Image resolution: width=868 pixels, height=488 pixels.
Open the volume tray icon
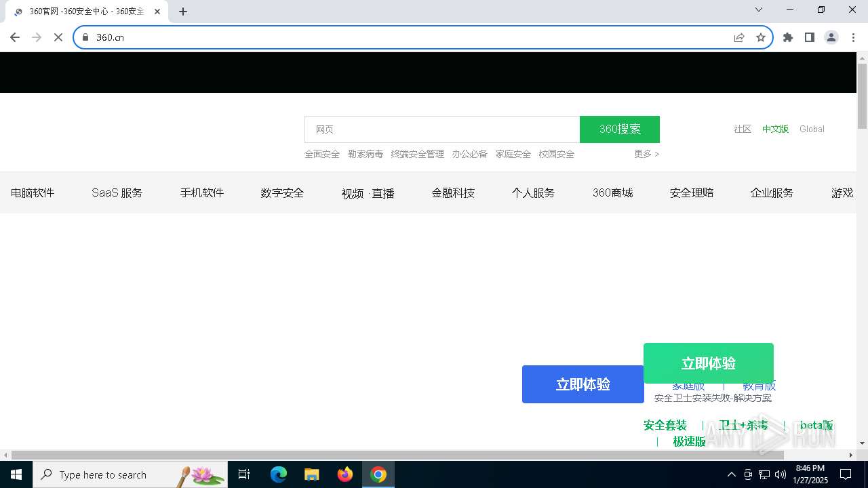[x=781, y=474]
